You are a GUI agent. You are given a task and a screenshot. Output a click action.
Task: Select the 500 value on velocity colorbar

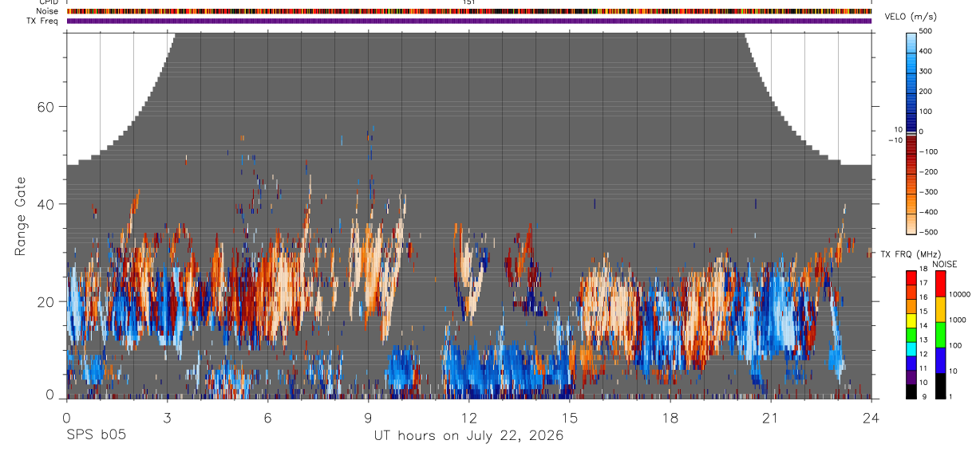[927, 31]
